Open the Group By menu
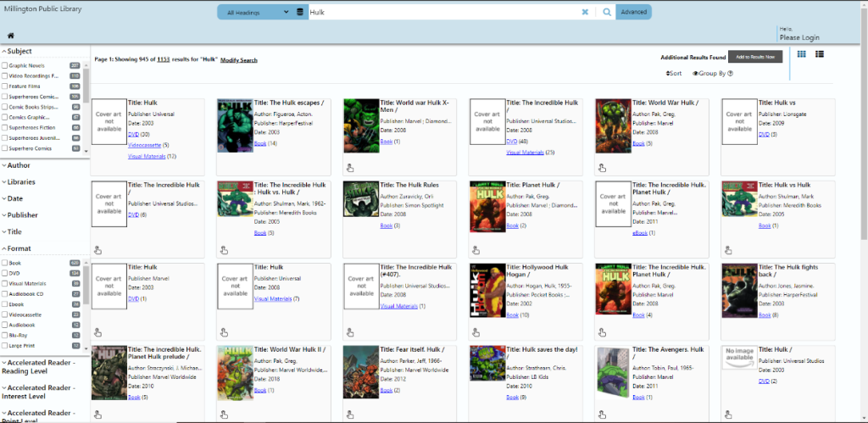Image resolution: width=868 pixels, height=423 pixels. [709, 74]
